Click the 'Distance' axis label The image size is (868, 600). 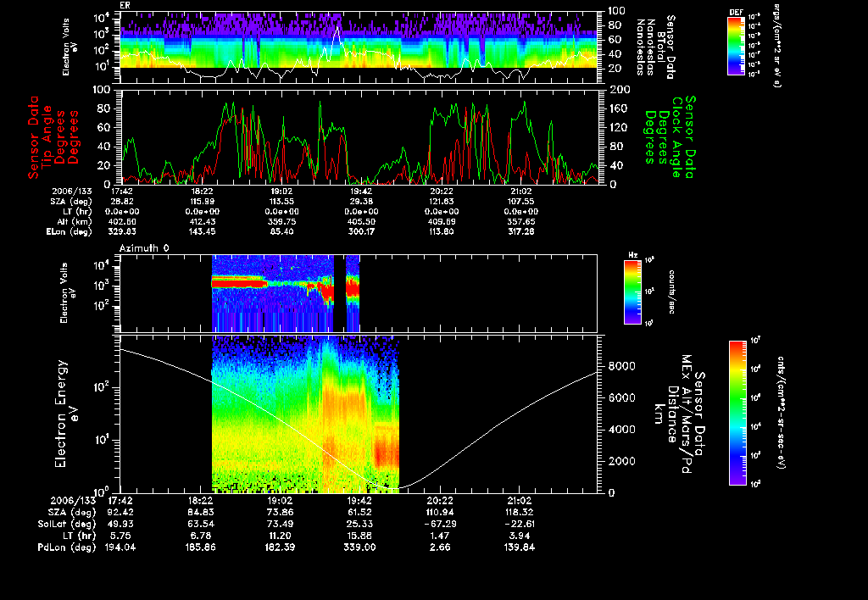672,414
